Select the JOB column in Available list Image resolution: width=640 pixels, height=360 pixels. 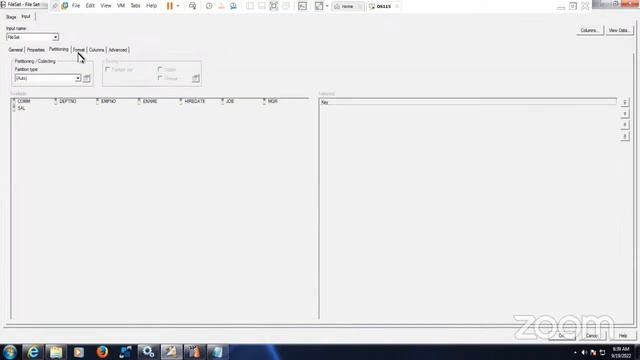[x=230, y=101]
